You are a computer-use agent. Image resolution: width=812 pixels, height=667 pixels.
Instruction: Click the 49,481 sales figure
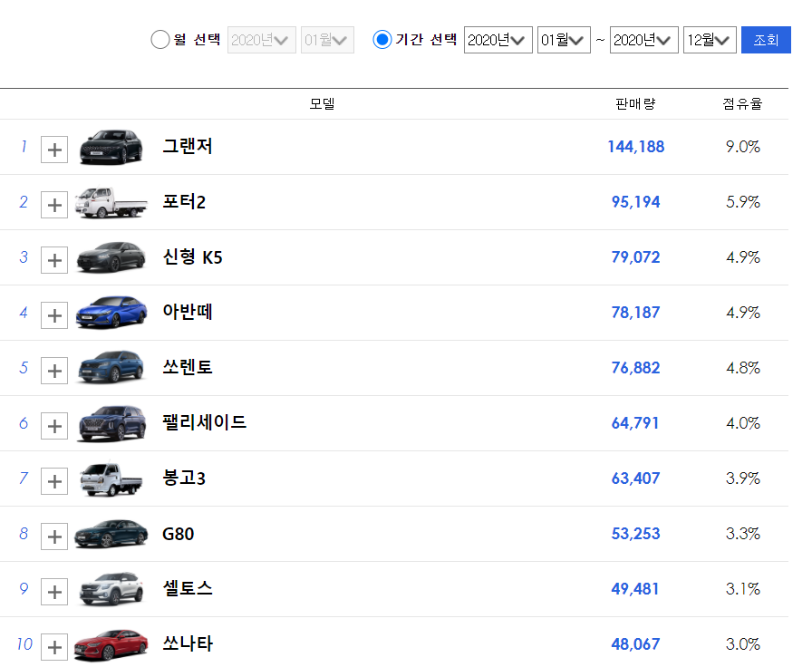(x=635, y=589)
